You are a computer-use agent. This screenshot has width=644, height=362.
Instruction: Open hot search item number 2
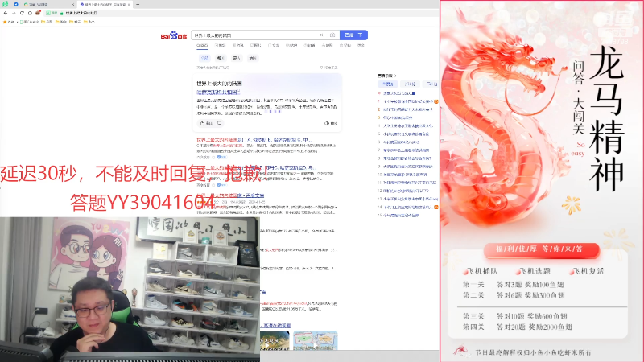pos(408,109)
